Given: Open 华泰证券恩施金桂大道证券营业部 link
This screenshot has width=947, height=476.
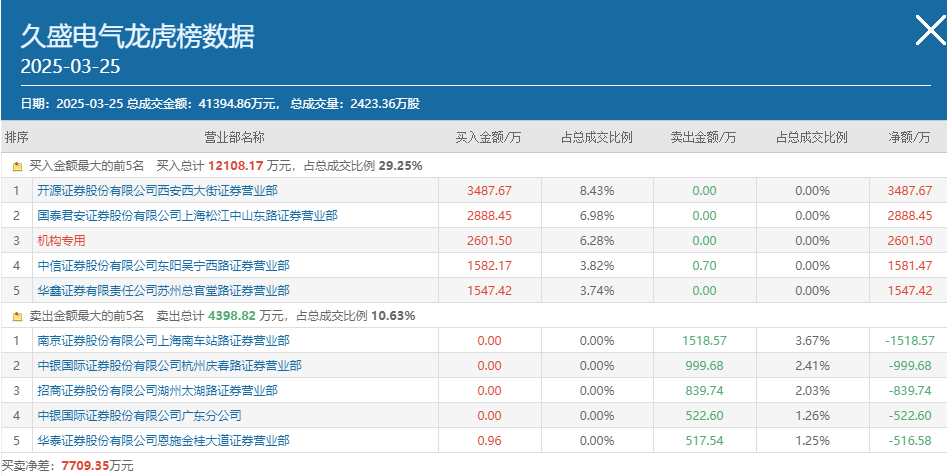Looking at the screenshot, I should coord(164,440).
